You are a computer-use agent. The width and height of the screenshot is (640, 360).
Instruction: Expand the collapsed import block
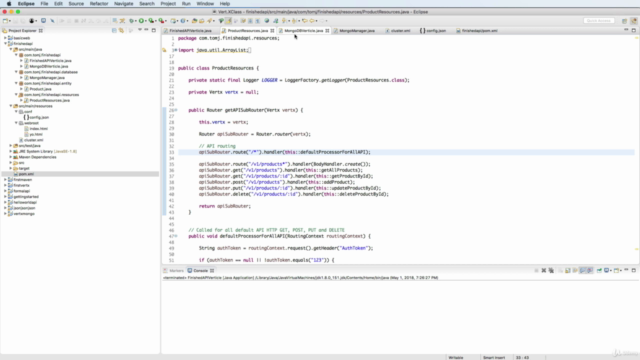coord(176,50)
